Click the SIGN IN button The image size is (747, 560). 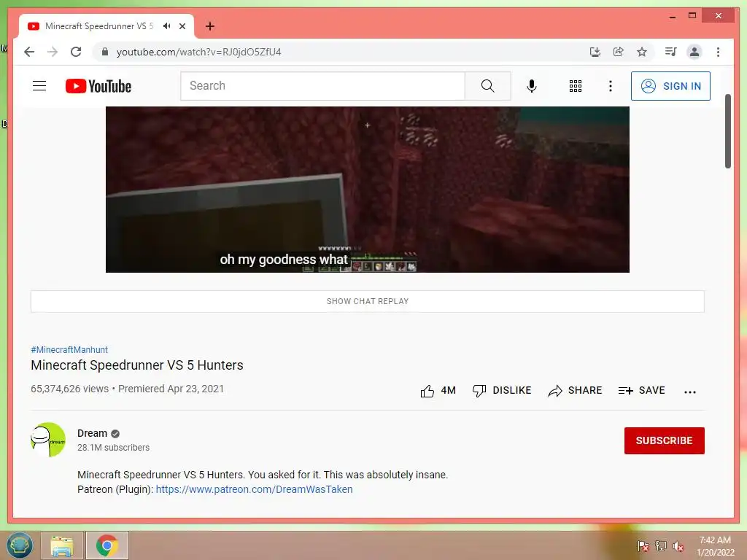tap(670, 86)
